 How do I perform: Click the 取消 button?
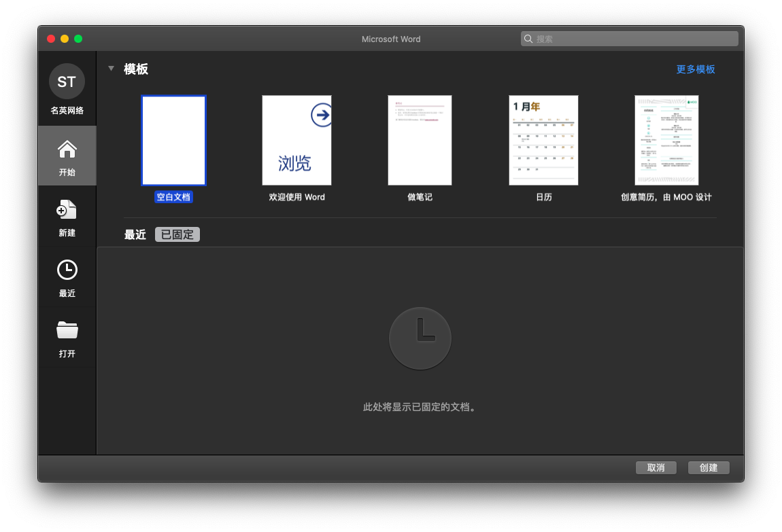656,467
